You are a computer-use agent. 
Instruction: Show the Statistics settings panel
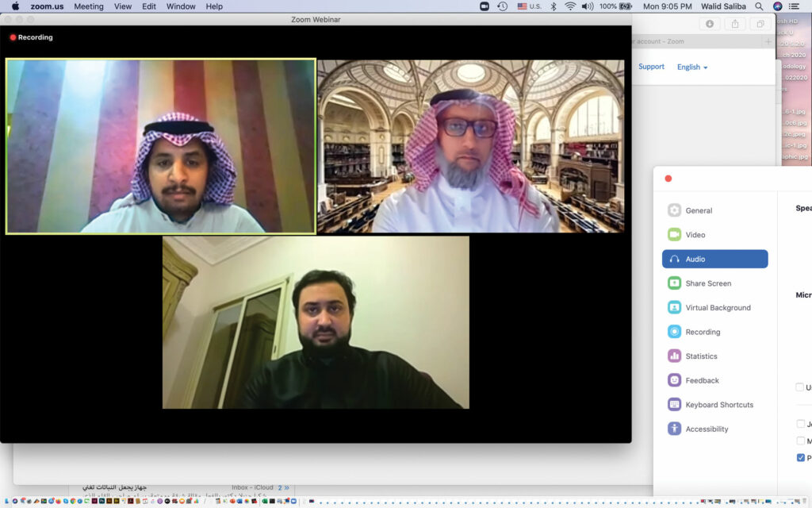coord(701,356)
